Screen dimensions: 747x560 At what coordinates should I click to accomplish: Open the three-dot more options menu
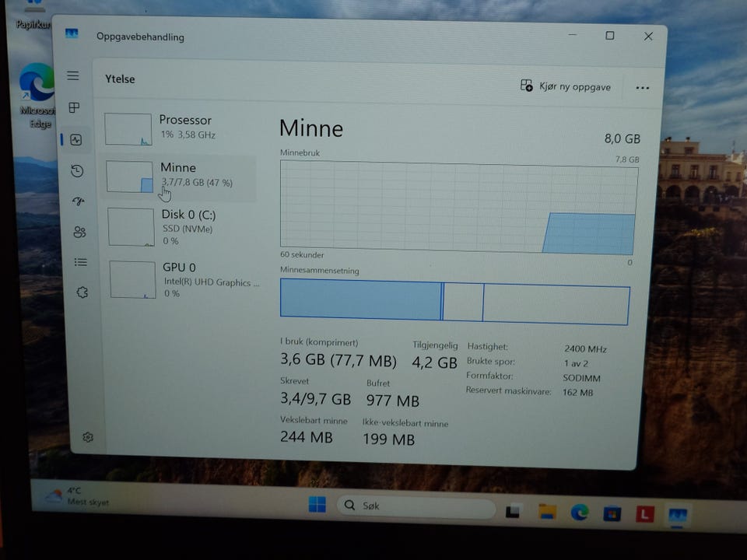[642, 88]
